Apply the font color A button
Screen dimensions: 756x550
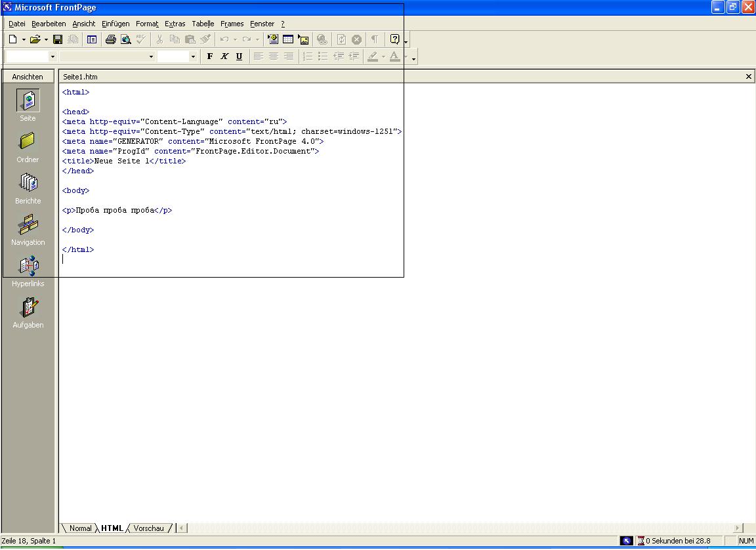coord(394,56)
